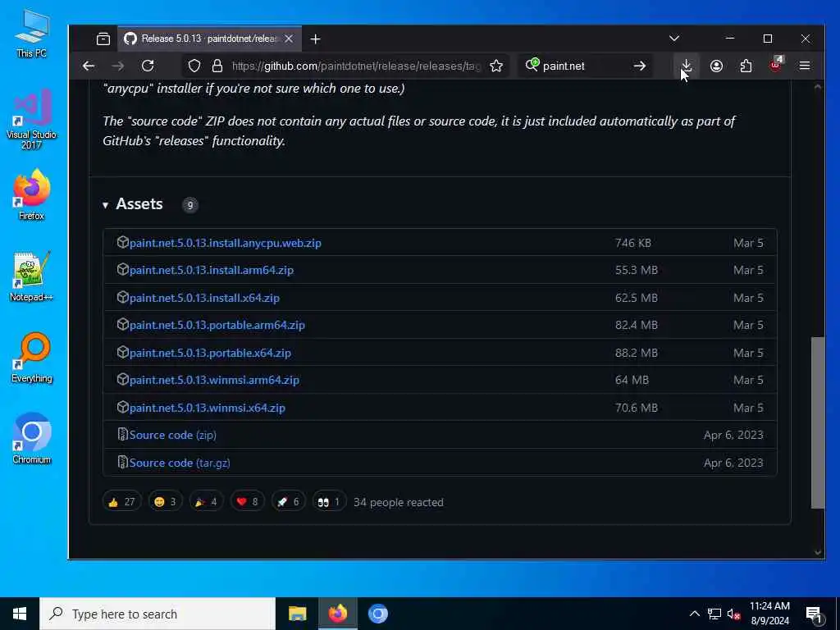Reload the current page
Screen dimensions: 840x630
pos(148,66)
